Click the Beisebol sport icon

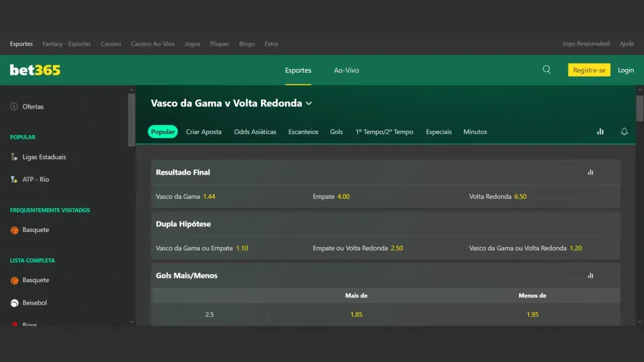[13, 302]
